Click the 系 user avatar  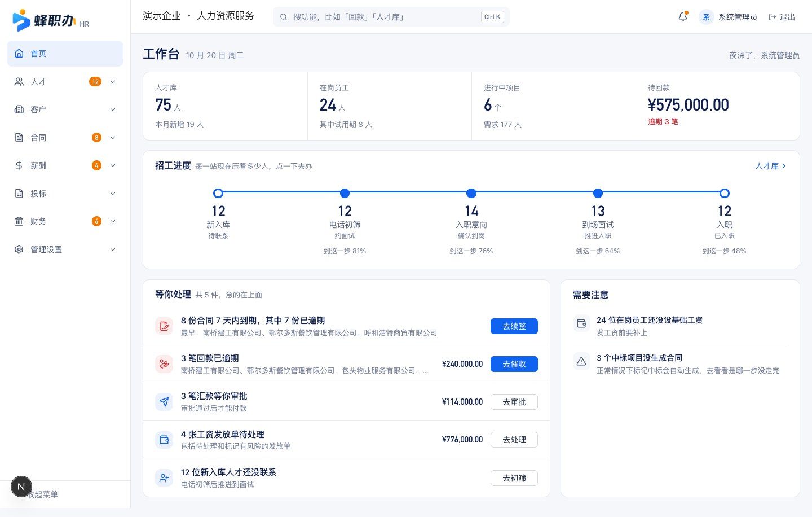tap(706, 17)
